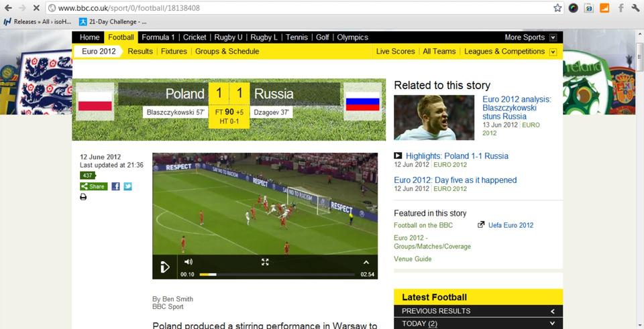Click the video icon beside Highlights
644x329 pixels.
pyautogui.click(x=398, y=155)
